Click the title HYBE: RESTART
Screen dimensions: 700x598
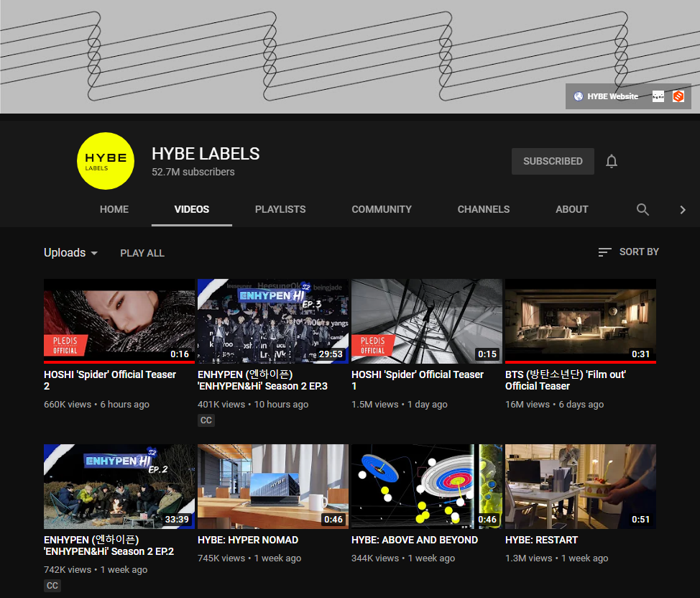[x=541, y=540]
